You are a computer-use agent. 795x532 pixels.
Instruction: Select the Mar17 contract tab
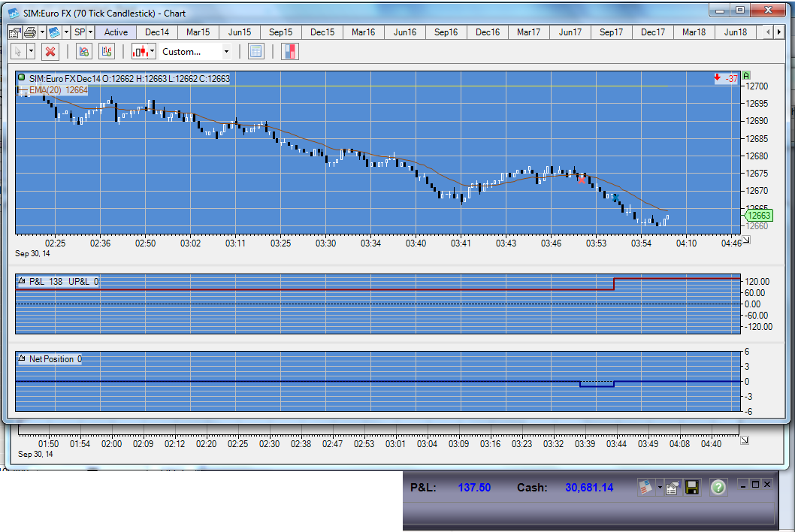coord(529,32)
